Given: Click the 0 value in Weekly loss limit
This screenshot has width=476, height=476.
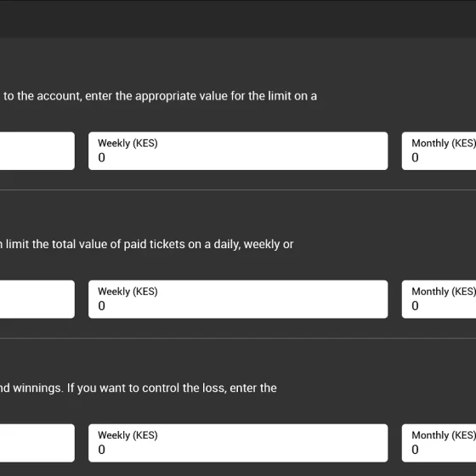Looking at the screenshot, I should click(102, 450).
